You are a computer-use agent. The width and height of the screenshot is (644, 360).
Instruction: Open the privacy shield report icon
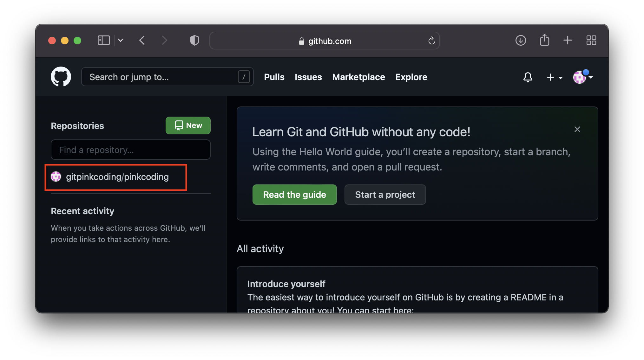[x=194, y=41]
